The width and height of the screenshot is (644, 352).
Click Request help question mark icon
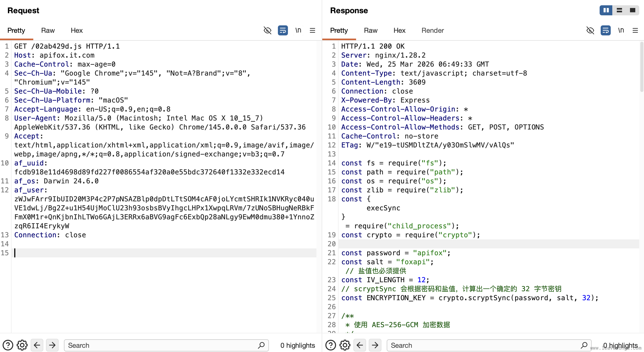click(x=8, y=345)
